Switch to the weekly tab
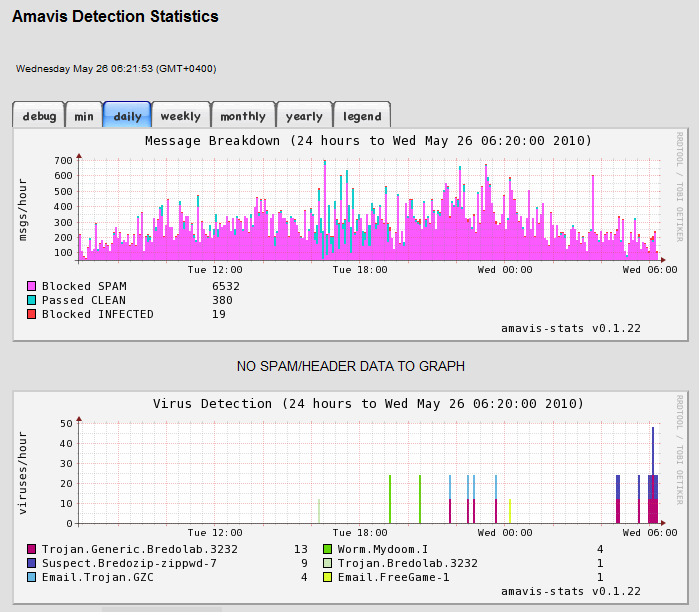 click(x=181, y=115)
